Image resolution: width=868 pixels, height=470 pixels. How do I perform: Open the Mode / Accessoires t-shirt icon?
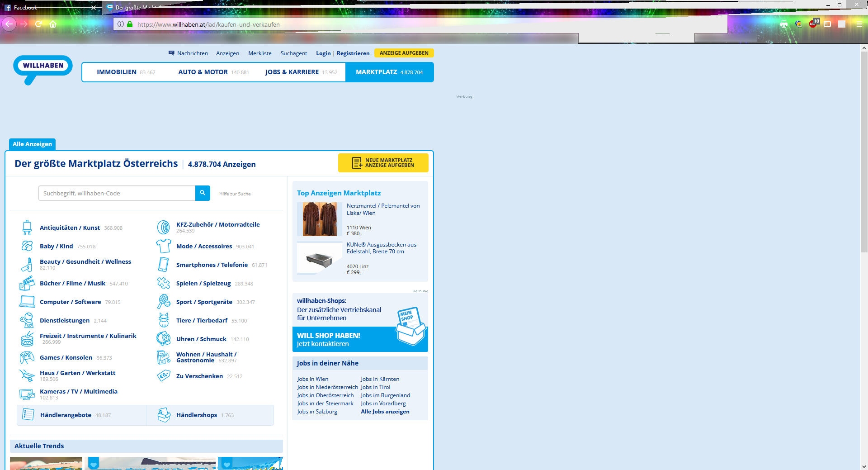(x=164, y=246)
